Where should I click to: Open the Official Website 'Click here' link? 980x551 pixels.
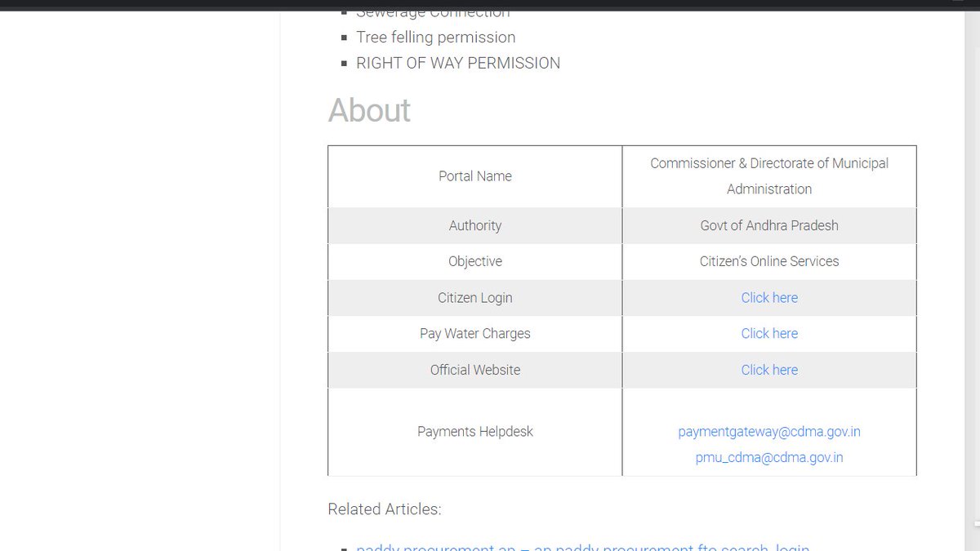769,370
